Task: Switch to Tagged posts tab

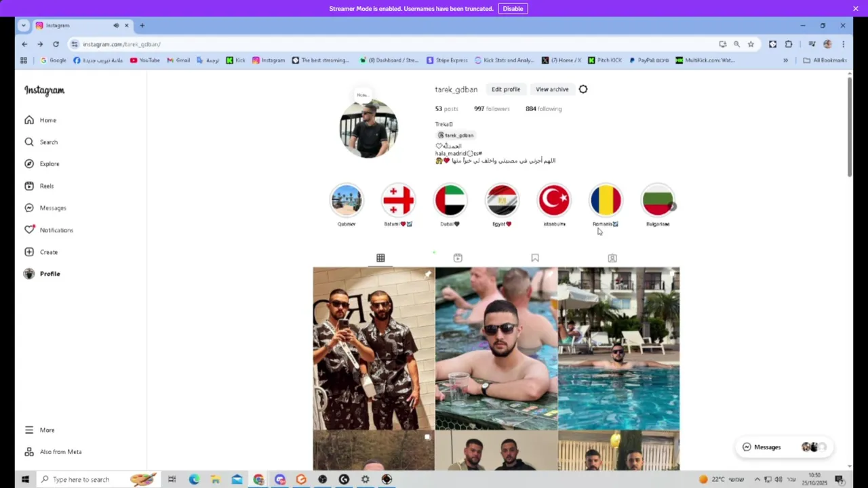Action: [612, 258]
